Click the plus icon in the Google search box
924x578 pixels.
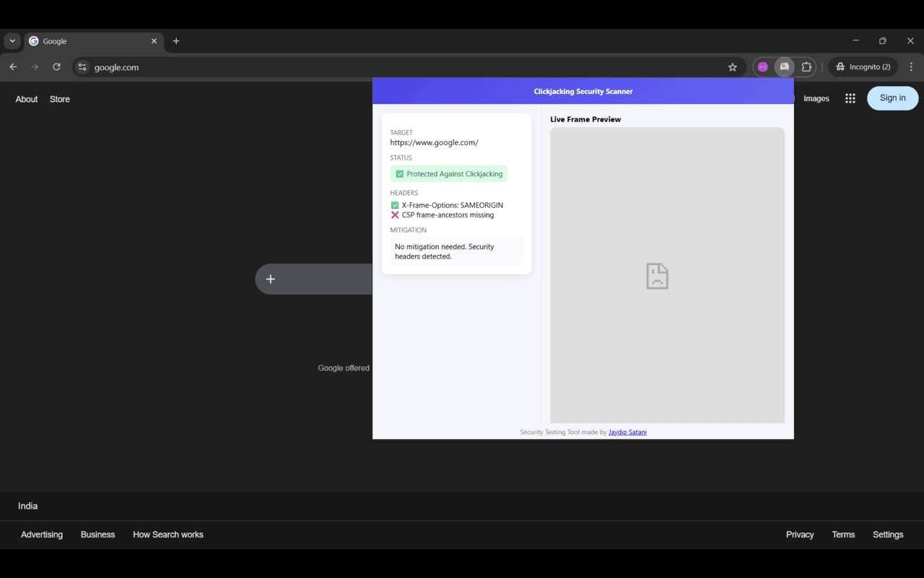271,279
